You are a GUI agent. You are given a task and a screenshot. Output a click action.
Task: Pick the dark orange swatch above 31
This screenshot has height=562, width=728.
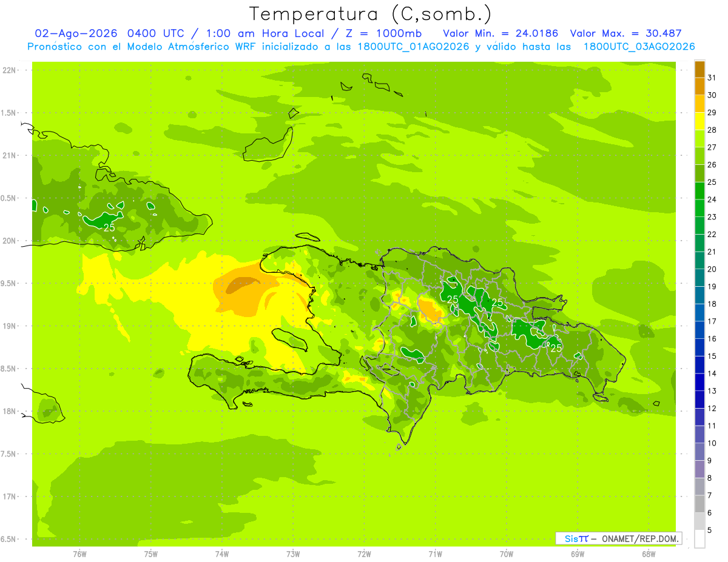coord(699,69)
